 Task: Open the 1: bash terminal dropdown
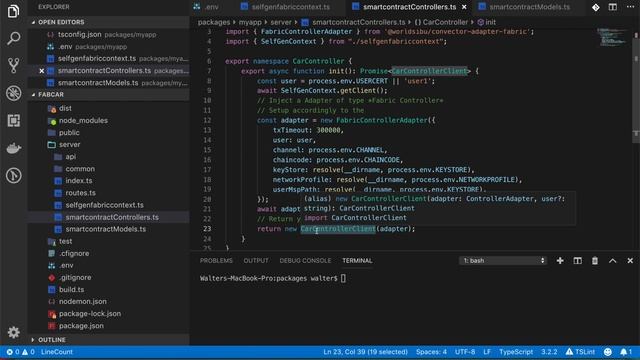pyautogui.click(x=502, y=260)
